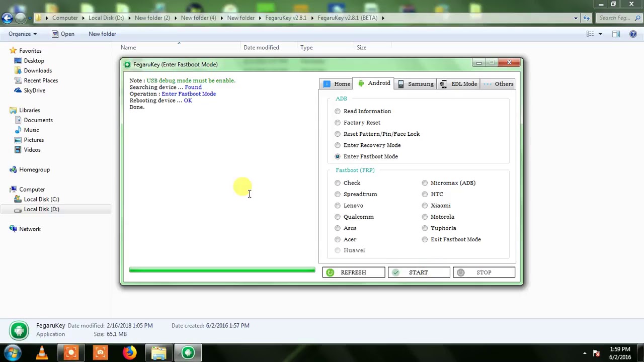Open the EDL Mode tab

coord(458,84)
